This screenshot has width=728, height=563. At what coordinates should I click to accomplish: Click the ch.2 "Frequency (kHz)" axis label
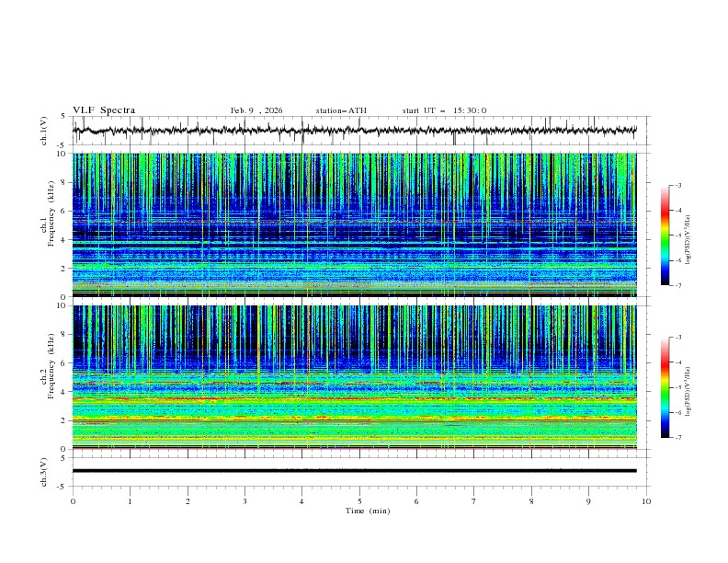coord(51,366)
